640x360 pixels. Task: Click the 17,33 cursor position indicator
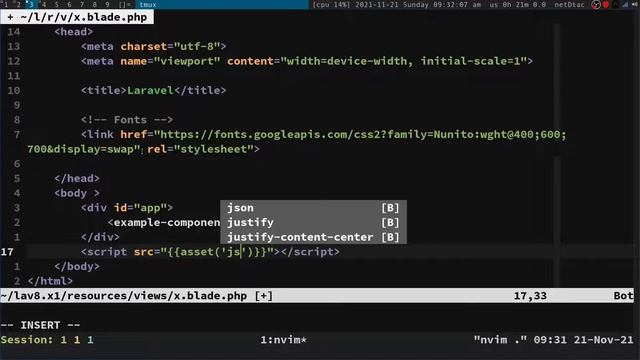coord(530,296)
